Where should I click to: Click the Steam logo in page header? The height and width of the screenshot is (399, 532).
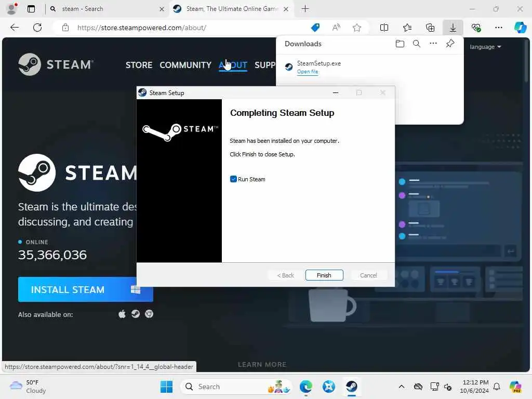(x=56, y=64)
